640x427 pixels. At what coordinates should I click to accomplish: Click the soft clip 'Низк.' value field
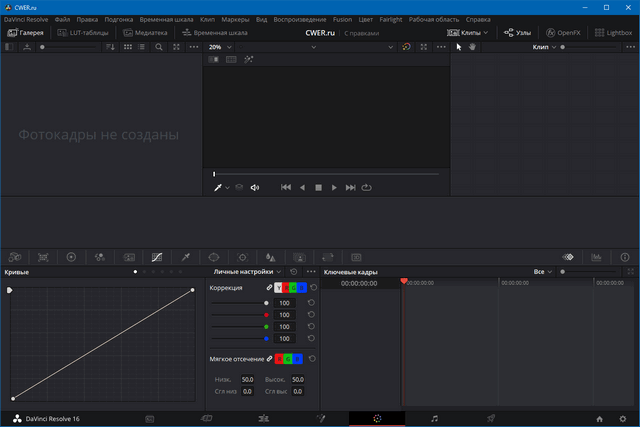pos(247,380)
